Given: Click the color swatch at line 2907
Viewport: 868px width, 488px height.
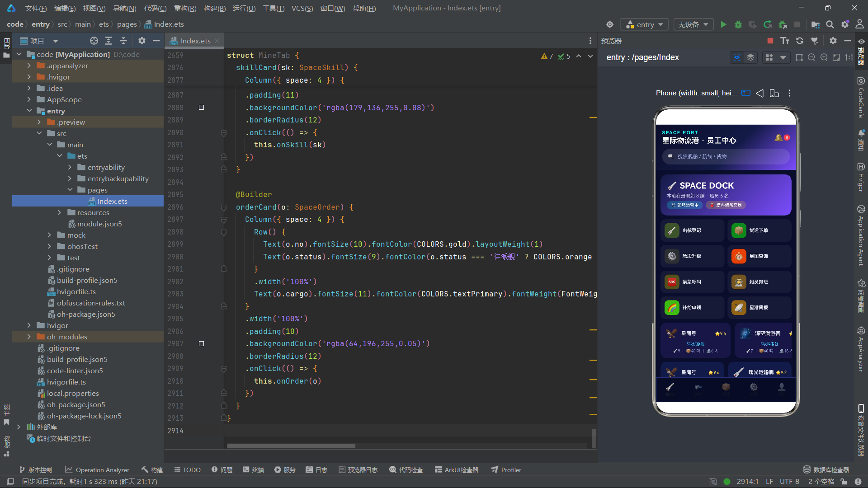Looking at the screenshot, I should pyautogui.click(x=201, y=344).
